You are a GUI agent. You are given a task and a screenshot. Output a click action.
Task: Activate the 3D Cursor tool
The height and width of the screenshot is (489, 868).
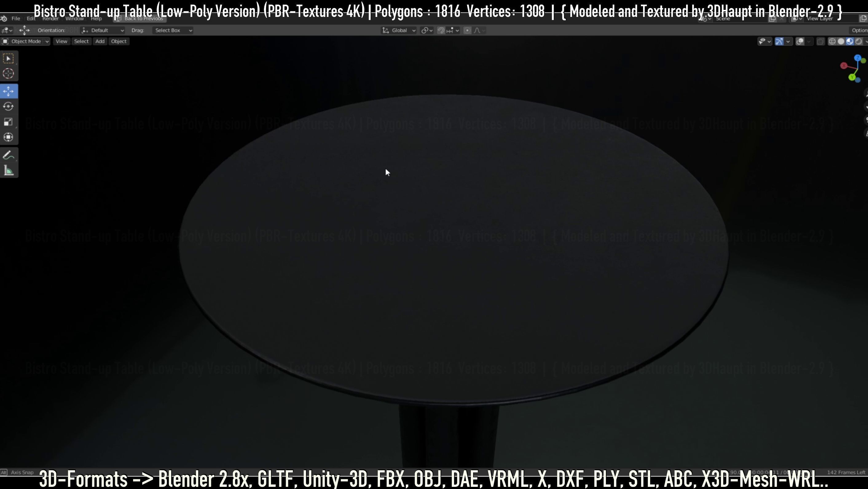pyautogui.click(x=8, y=74)
